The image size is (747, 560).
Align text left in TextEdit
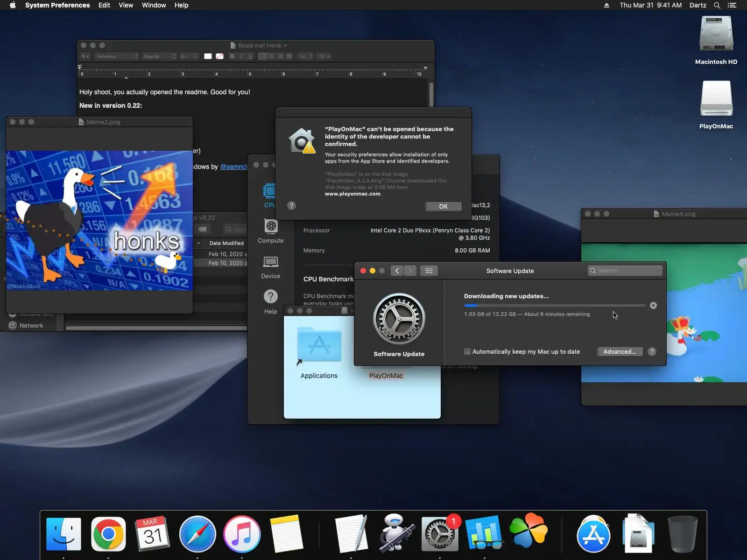[x=262, y=56]
